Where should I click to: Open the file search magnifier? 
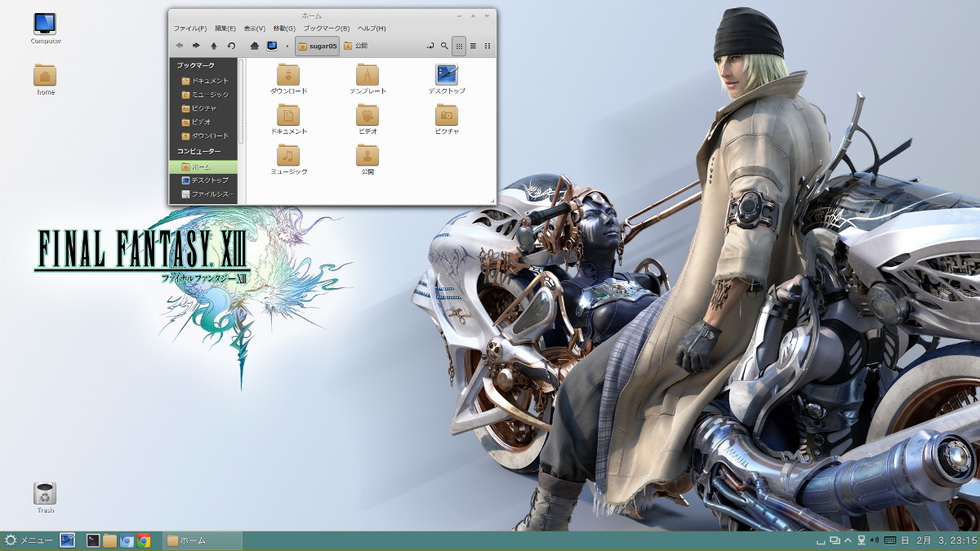[x=444, y=46]
